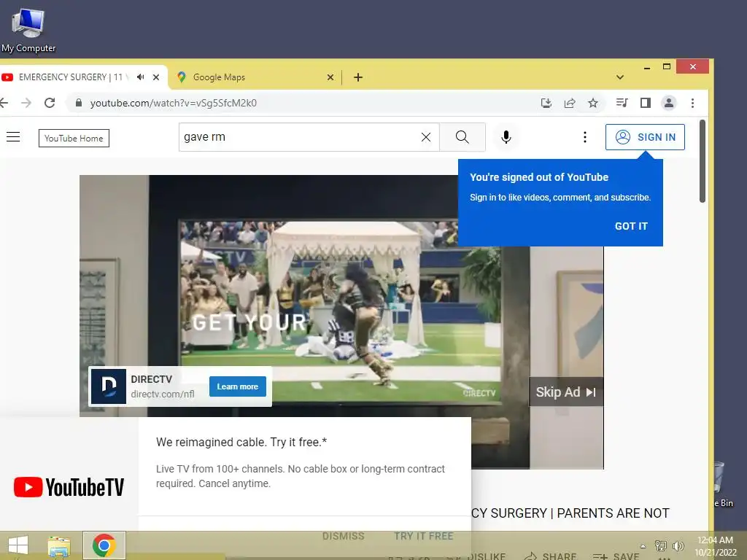Screen dimensions: 747x560
Task: Open Chrome three-dot menu
Action: [x=693, y=103]
